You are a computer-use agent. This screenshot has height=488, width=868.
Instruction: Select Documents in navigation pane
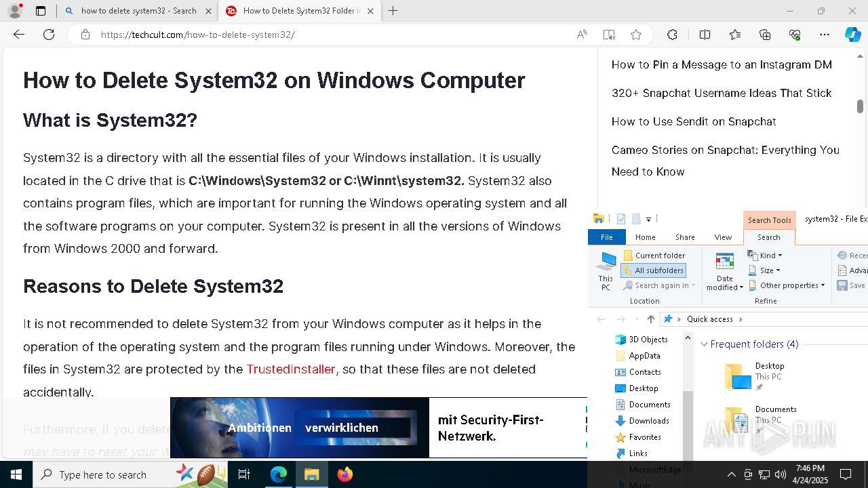(643, 405)
